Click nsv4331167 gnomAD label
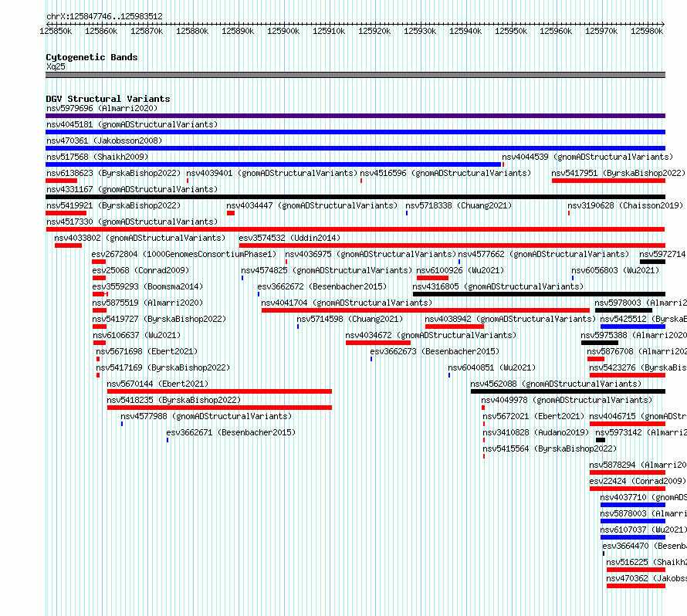 coord(132,189)
